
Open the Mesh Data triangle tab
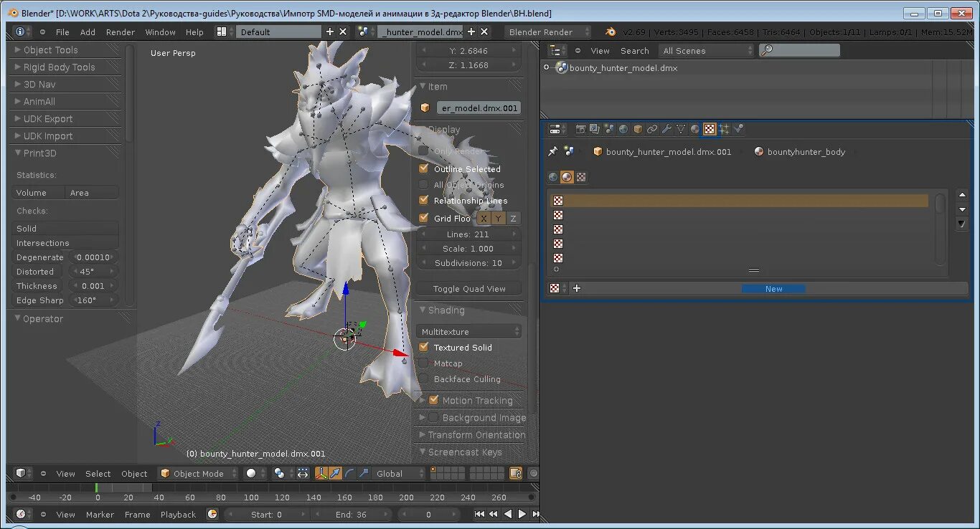coord(681,129)
